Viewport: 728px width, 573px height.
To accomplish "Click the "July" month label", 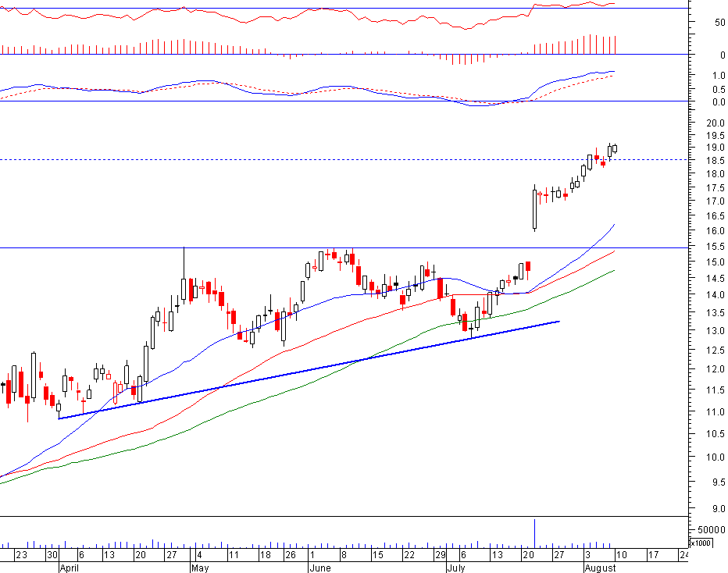I will [x=456, y=568].
